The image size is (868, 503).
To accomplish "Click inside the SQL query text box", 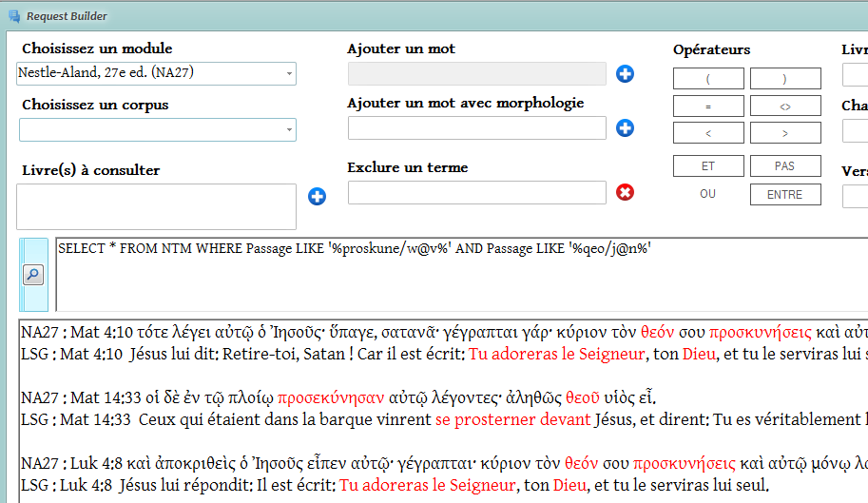I will click(456, 276).
